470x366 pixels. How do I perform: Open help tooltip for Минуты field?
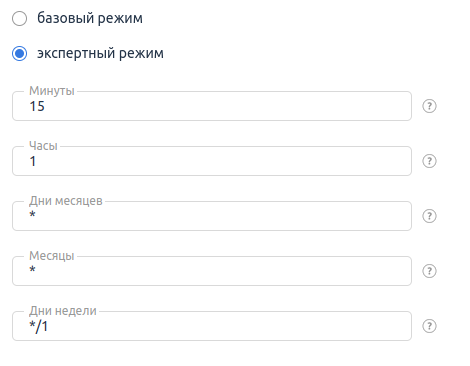429,106
